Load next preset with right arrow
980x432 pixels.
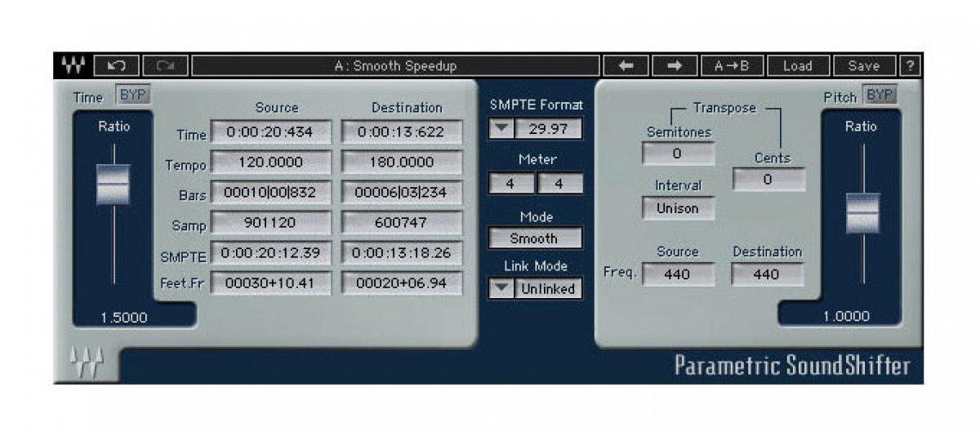[x=675, y=65]
